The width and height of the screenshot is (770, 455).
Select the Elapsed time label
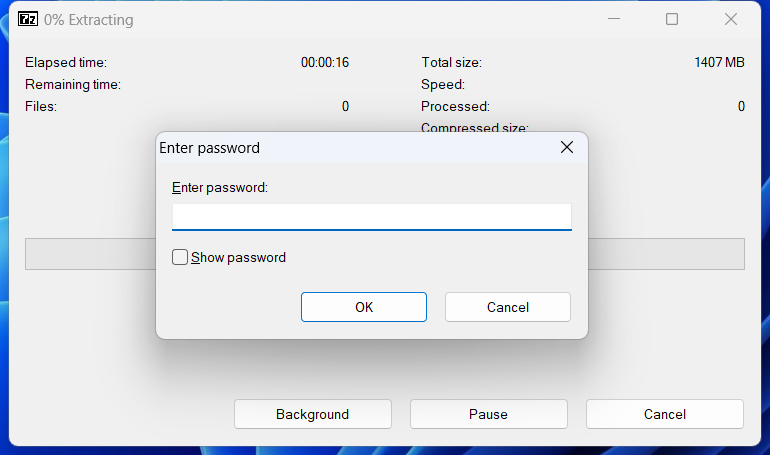pyautogui.click(x=66, y=62)
